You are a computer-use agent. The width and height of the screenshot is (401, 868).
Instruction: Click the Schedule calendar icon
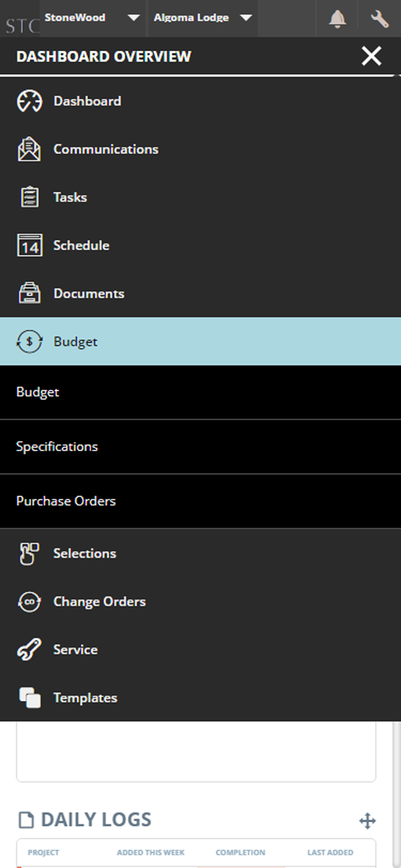tap(30, 245)
